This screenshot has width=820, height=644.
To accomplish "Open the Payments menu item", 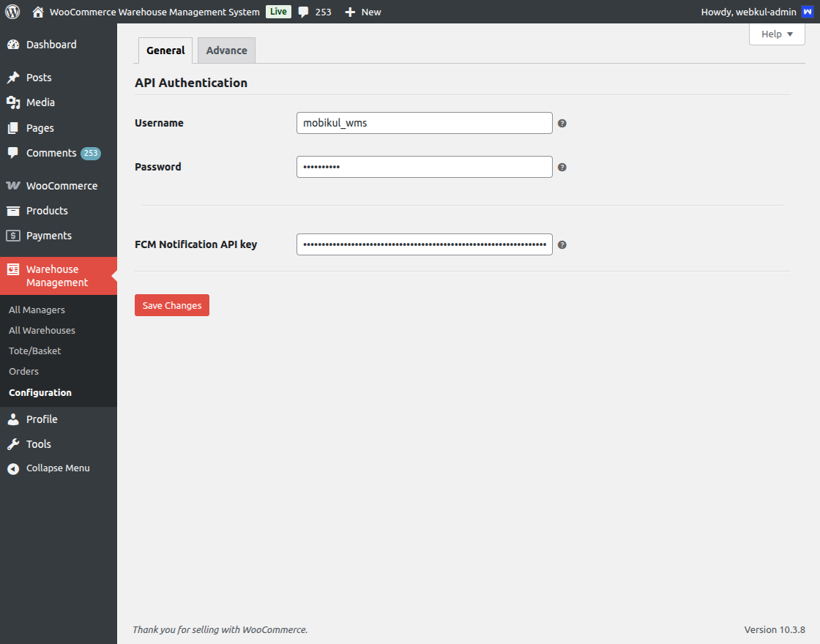I will tap(48, 236).
